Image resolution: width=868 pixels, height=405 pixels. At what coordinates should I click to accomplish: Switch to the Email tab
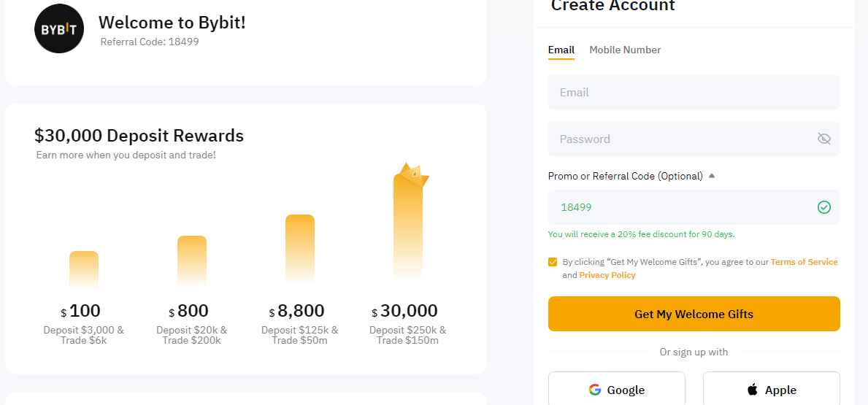(561, 50)
